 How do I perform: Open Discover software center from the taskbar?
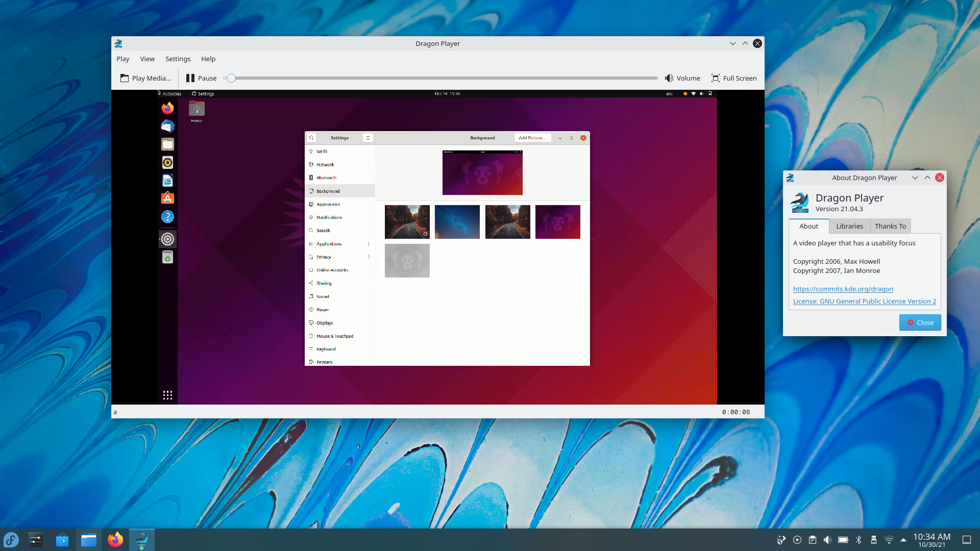62,539
